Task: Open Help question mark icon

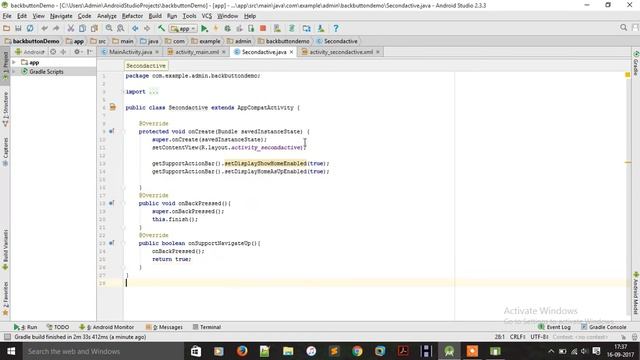Action: 336,29
